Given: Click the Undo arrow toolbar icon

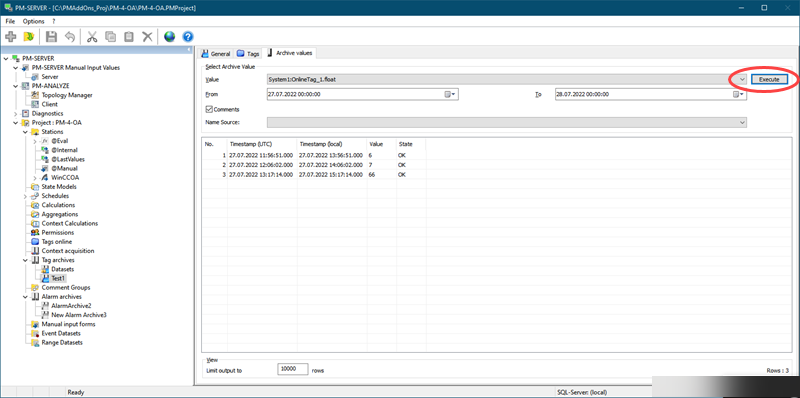Looking at the screenshot, I should 70,37.
